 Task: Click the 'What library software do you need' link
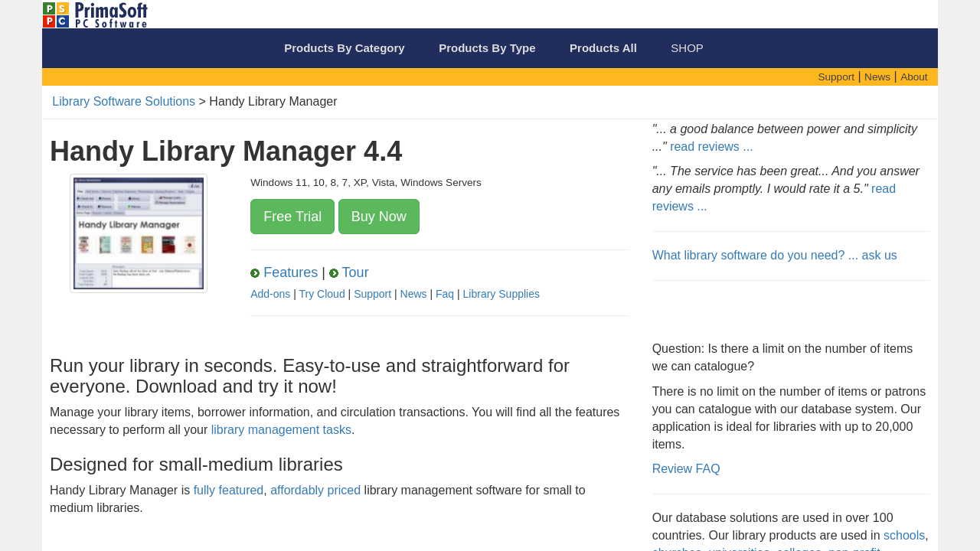click(x=774, y=256)
